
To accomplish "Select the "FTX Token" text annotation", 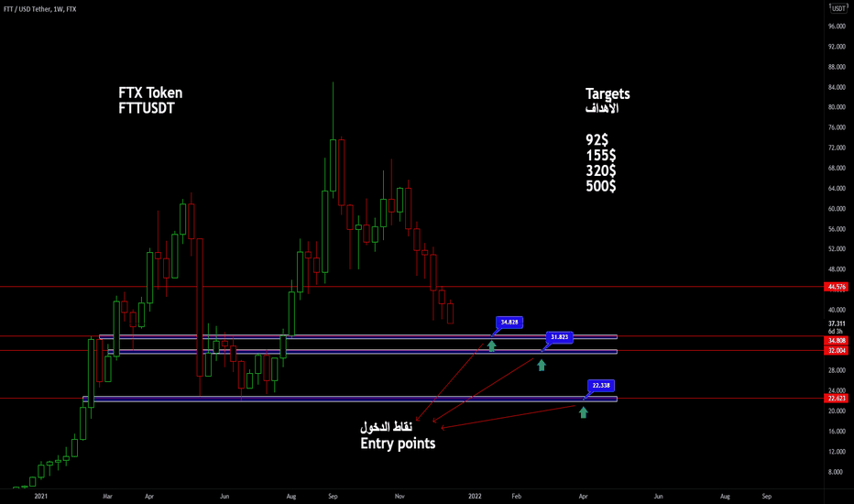I will click(x=150, y=93).
